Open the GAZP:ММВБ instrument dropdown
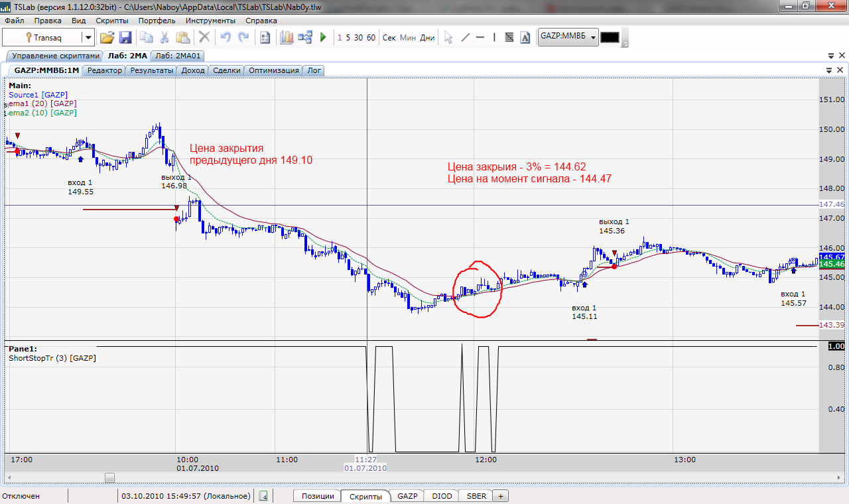Screen dimensions: 849x504 [x=593, y=37]
